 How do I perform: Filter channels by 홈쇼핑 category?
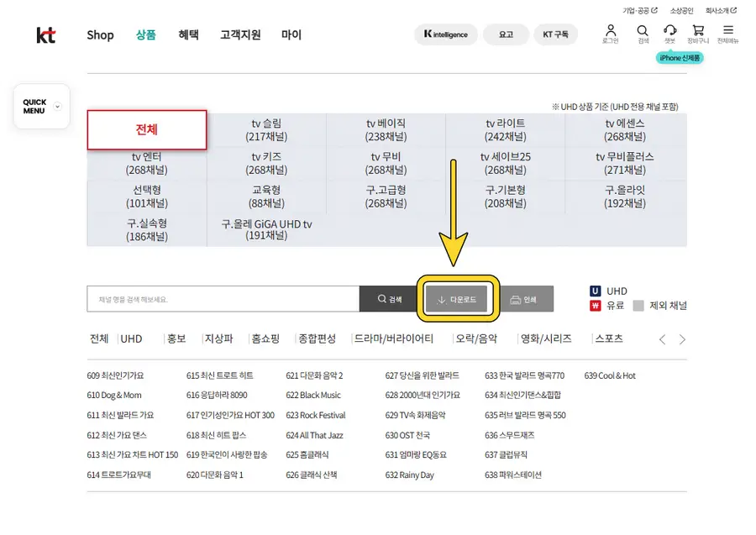click(265, 339)
